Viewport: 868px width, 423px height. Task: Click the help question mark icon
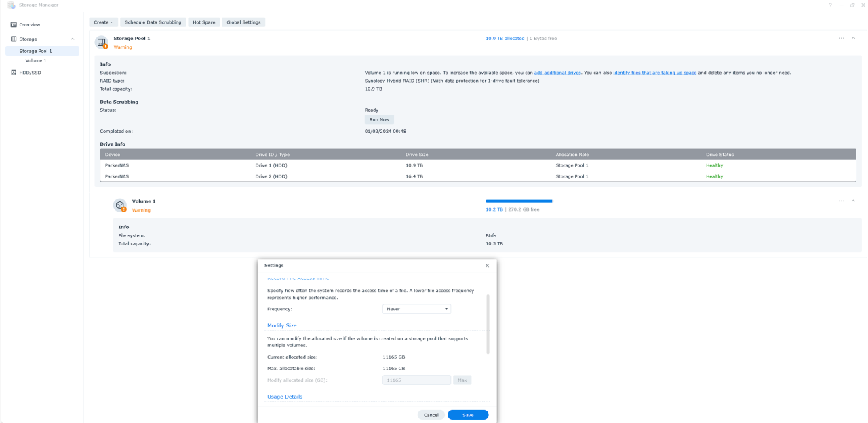coord(830,5)
